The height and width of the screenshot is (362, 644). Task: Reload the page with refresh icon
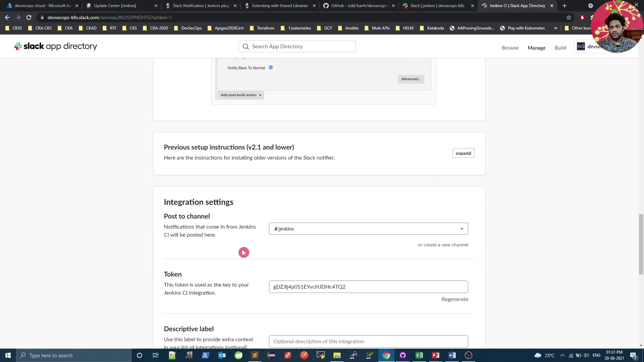click(x=29, y=17)
